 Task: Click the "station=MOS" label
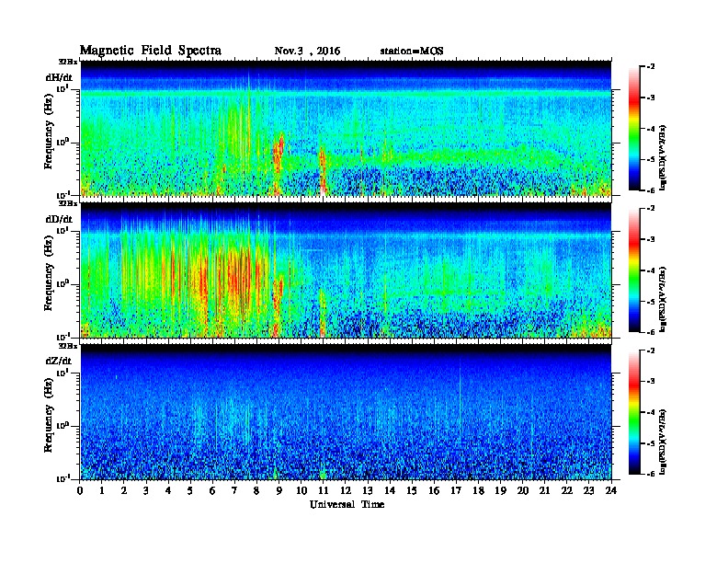coord(412,52)
